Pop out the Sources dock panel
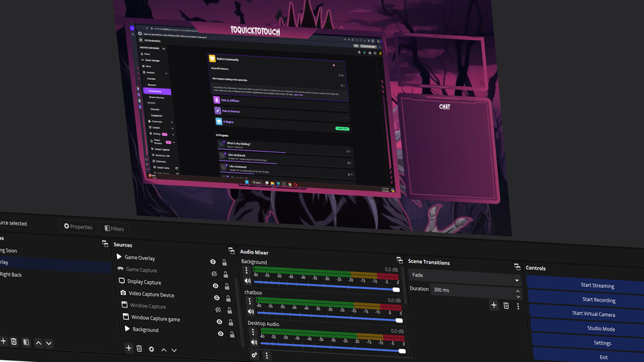The width and height of the screenshot is (644, 362). pyautogui.click(x=231, y=251)
